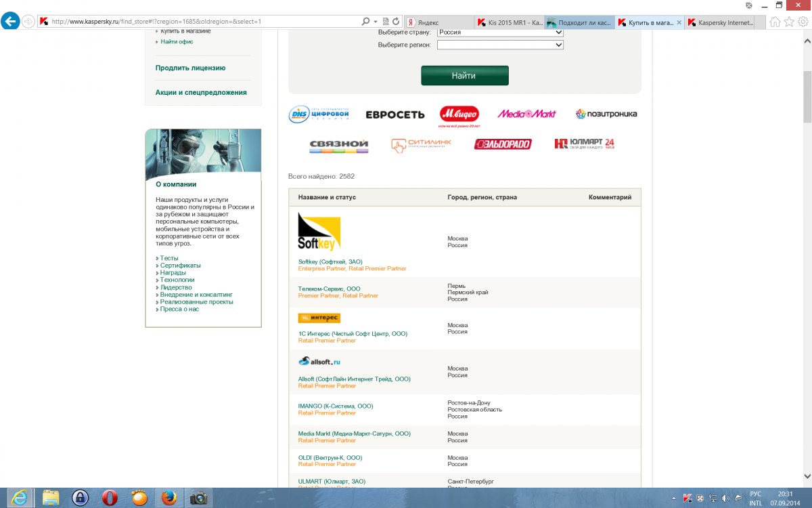This screenshot has height=508, width=812.
Task: Open the Награды link
Action: pos(173,272)
